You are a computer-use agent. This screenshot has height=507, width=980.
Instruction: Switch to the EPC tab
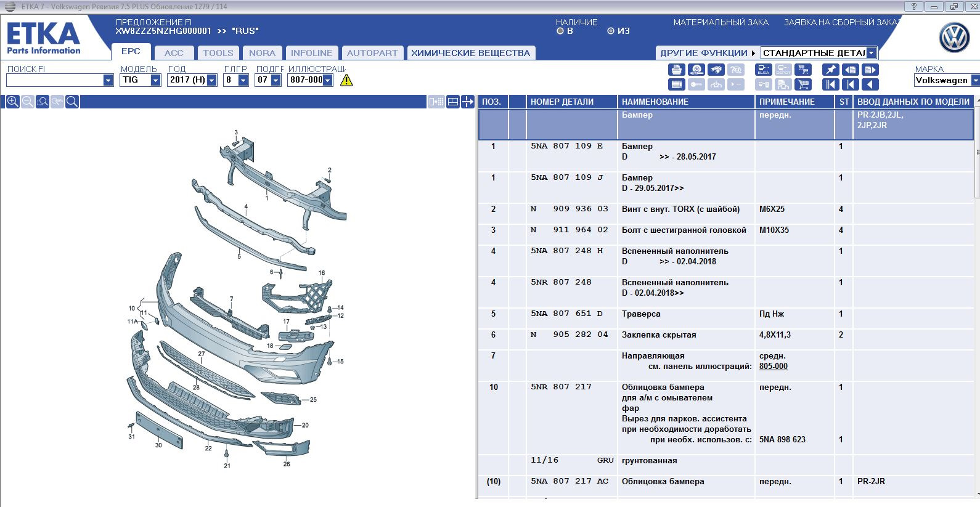[131, 51]
